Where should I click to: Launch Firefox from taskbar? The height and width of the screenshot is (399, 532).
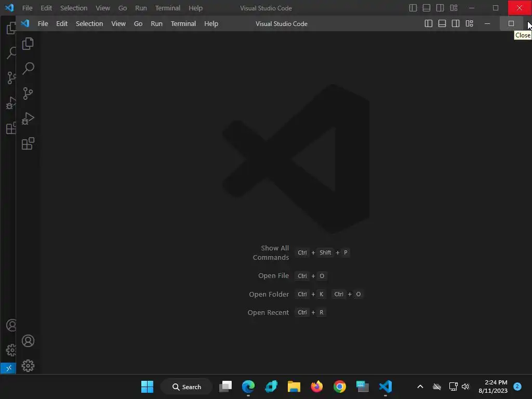pos(317,387)
